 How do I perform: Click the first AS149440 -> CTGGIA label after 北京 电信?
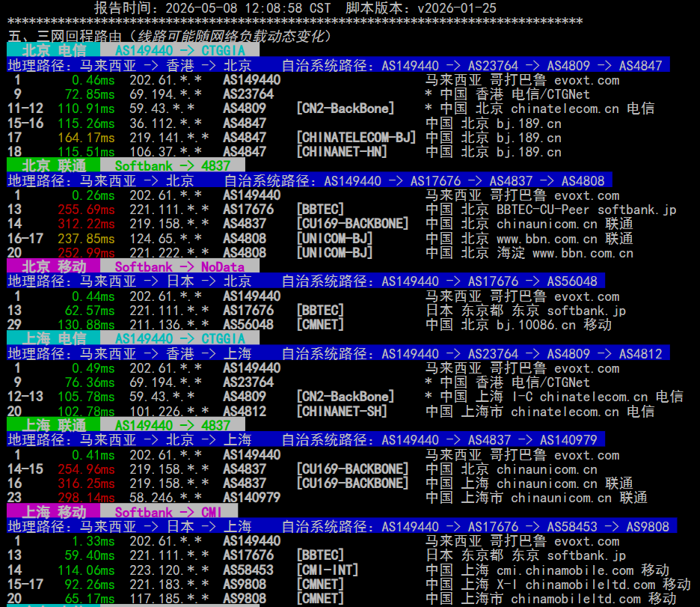point(180,50)
